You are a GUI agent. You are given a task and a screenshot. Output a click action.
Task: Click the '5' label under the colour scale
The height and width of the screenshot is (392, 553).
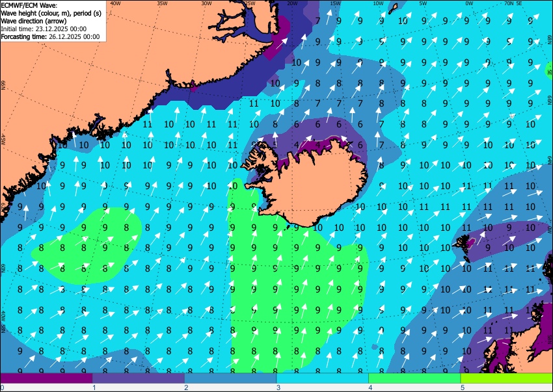pyautogui.click(x=463, y=387)
